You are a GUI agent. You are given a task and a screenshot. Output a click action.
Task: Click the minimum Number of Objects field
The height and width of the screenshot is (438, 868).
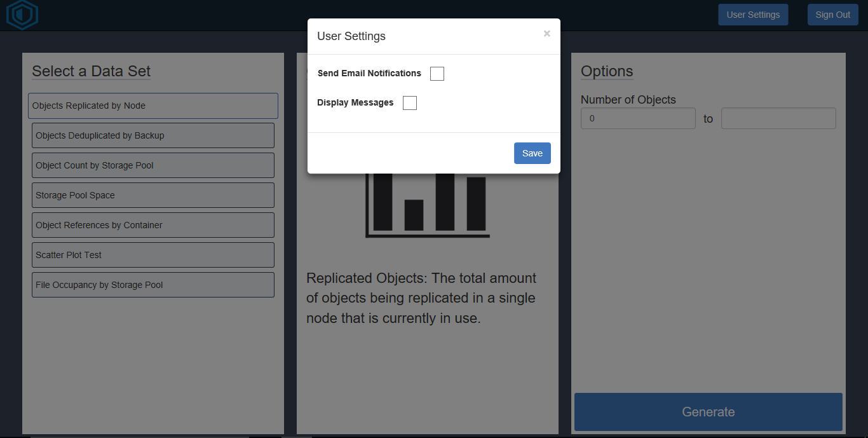tap(638, 118)
